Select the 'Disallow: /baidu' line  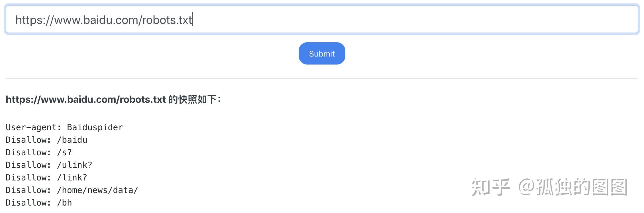click(x=46, y=140)
